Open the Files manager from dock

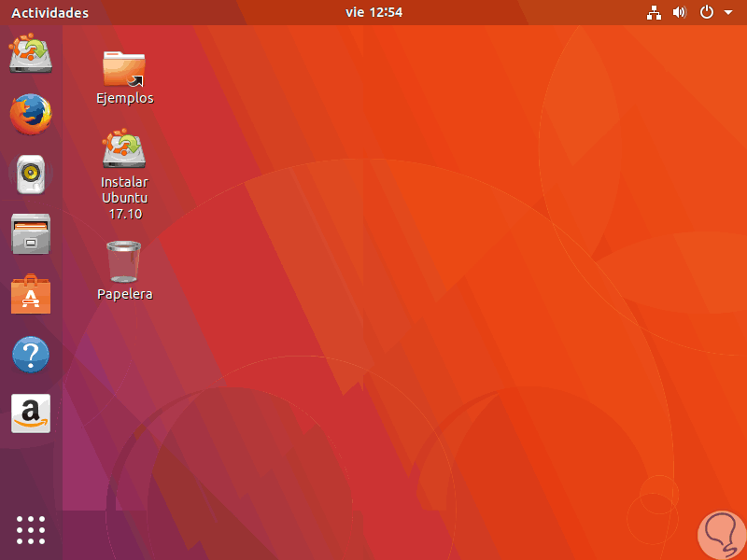(31, 234)
